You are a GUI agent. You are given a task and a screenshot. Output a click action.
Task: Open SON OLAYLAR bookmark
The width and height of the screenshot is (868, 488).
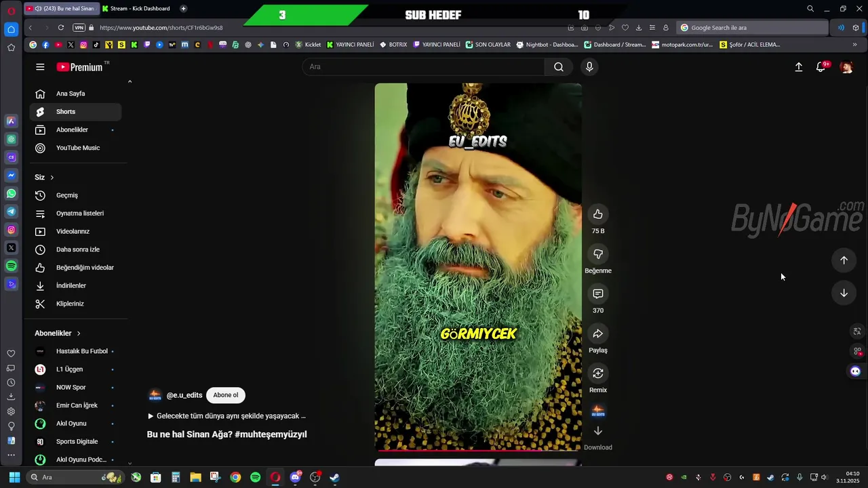point(488,45)
